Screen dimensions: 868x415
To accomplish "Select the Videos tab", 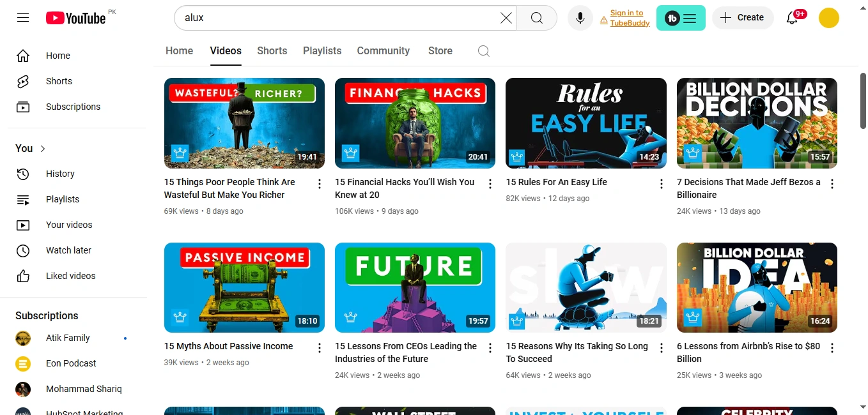I will click(226, 51).
